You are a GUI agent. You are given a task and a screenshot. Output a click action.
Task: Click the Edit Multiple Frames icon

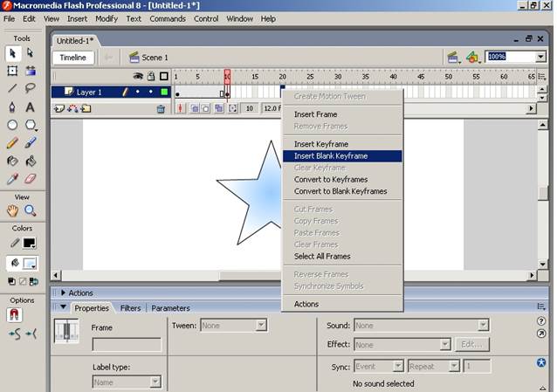219,108
